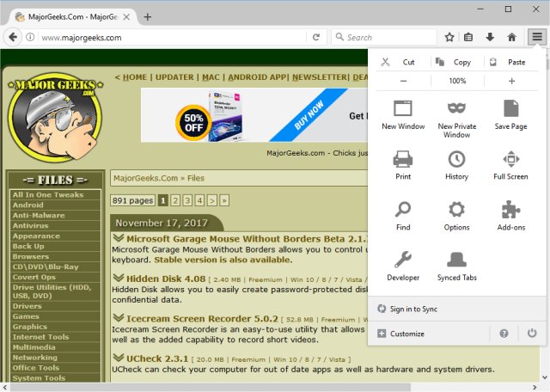Select Print in the menu
The image size is (550, 392).
click(403, 165)
